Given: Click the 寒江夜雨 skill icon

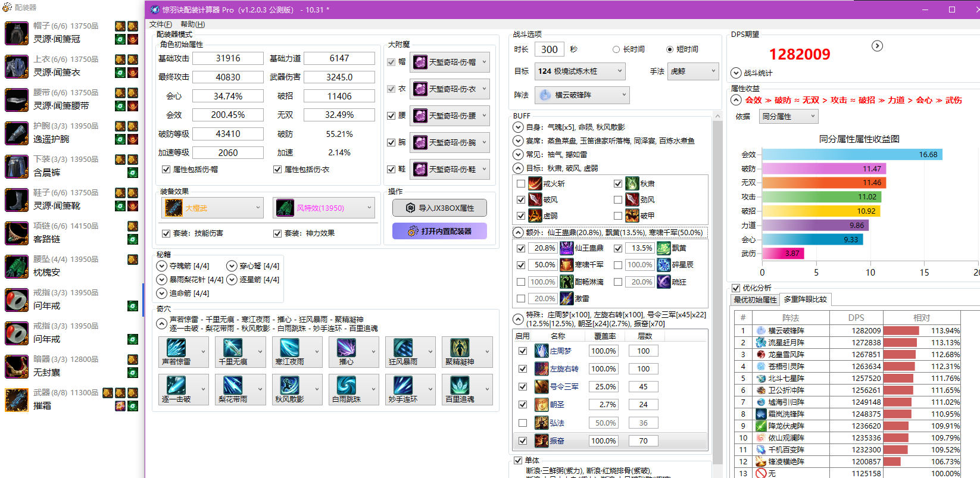Looking at the screenshot, I should point(289,348).
